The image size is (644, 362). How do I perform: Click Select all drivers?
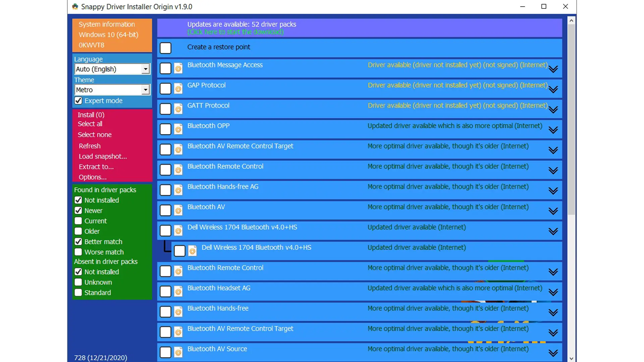[90, 124]
